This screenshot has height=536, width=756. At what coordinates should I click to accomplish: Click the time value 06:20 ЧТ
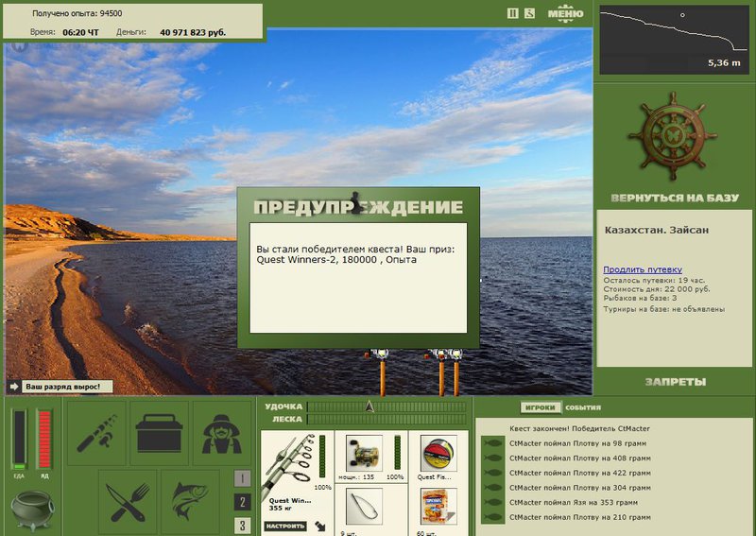pyautogui.click(x=80, y=32)
